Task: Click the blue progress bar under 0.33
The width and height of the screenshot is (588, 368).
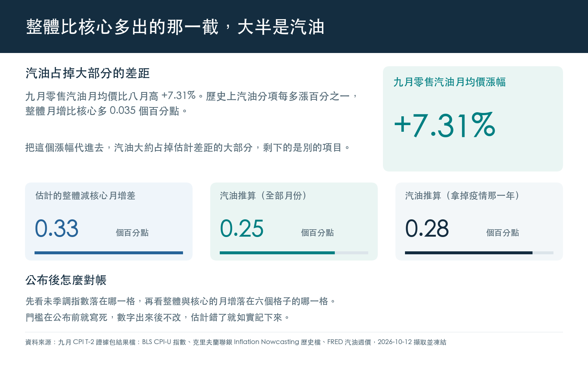Action: click(x=109, y=253)
